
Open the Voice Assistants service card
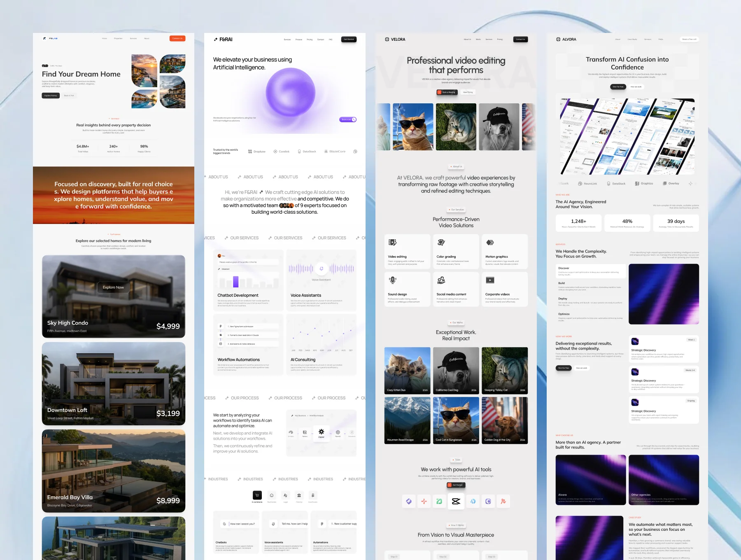(322, 280)
